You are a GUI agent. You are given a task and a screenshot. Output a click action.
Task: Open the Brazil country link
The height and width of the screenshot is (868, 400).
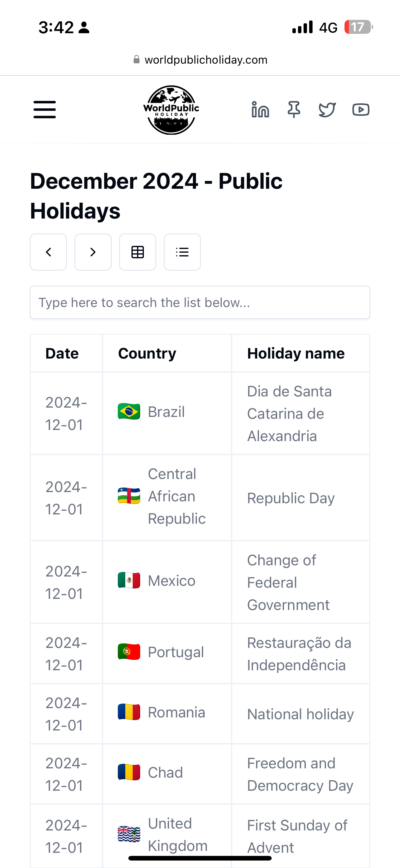166,412
